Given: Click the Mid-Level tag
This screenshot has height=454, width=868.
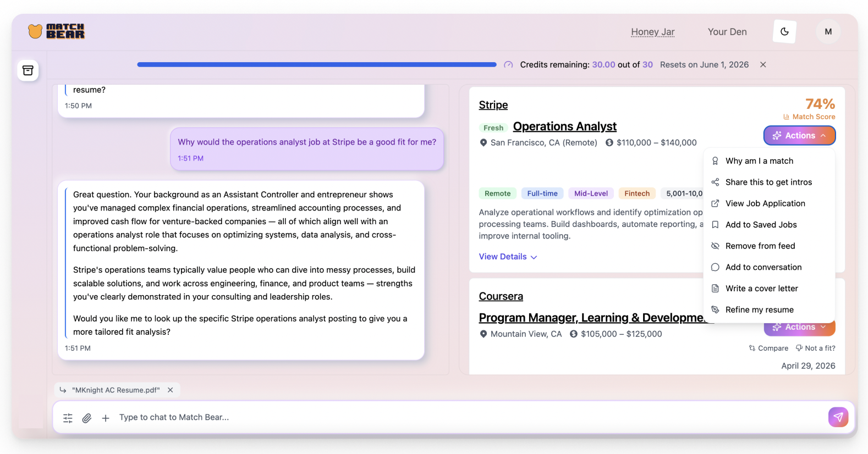Looking at the screenshot, I should (x=591, y=193).
